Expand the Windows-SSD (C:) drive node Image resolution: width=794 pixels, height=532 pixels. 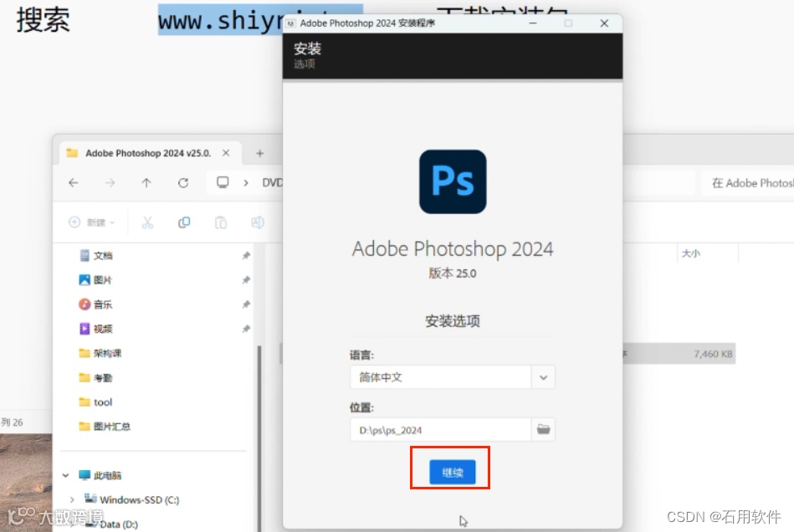[x=72, y=499]
